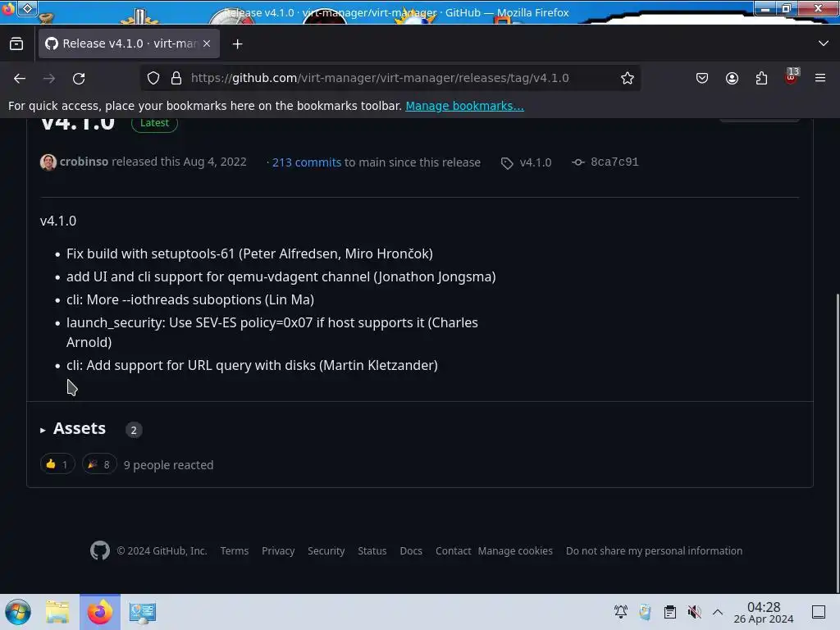Click the taskbar clock showing 04:28

pyautogui.click(x=764, y=612)
